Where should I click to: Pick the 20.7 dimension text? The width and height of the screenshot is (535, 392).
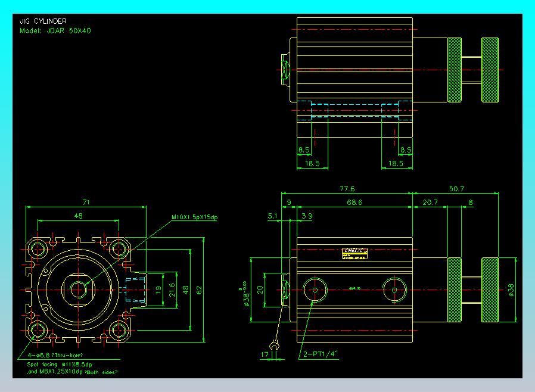point(430,203)
